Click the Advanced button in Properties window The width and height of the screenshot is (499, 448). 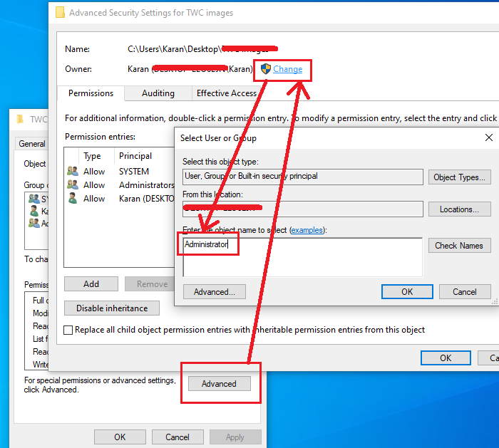click(220, 384)
